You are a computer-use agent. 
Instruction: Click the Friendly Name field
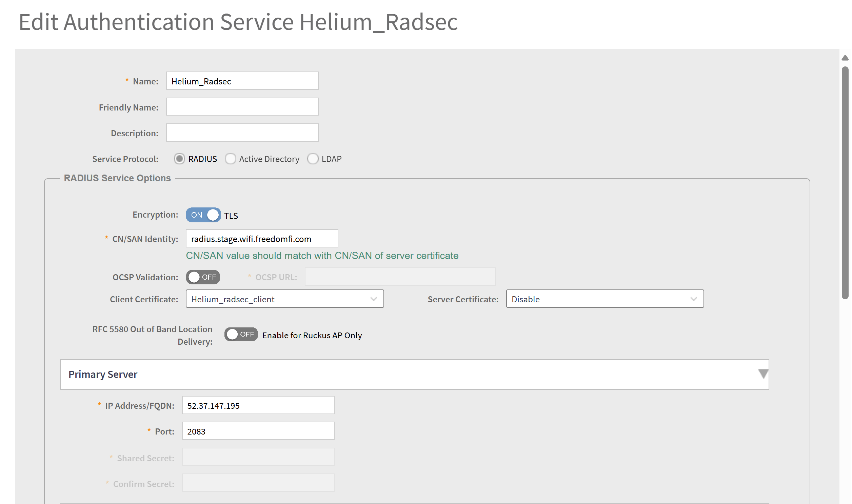(x=242, y=107)
